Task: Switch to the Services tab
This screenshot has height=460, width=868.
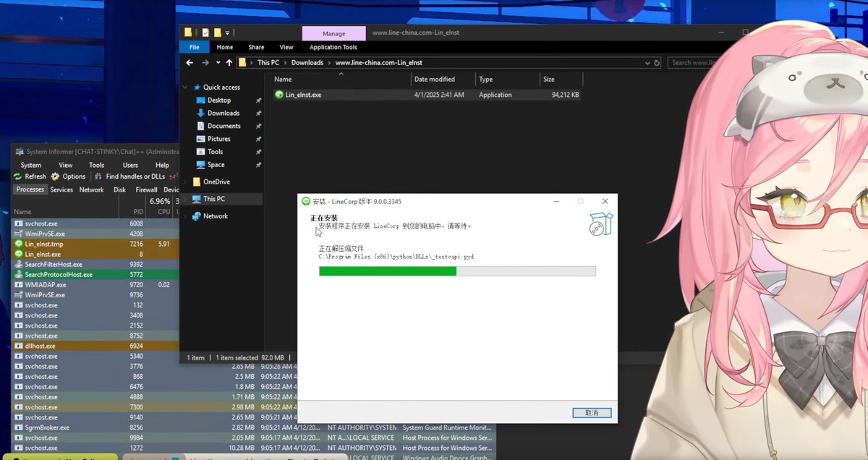Action: [x=61, y=189]
